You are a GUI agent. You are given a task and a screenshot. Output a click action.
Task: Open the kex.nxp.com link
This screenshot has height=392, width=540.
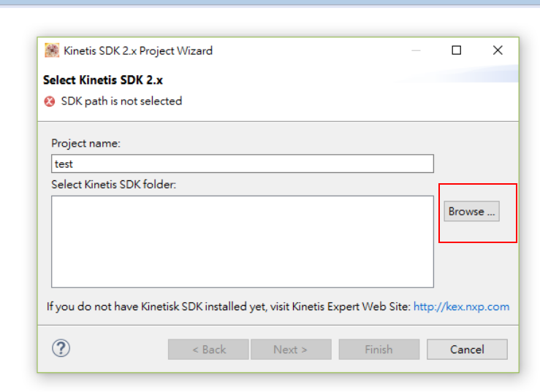click(x=461, y=307)
